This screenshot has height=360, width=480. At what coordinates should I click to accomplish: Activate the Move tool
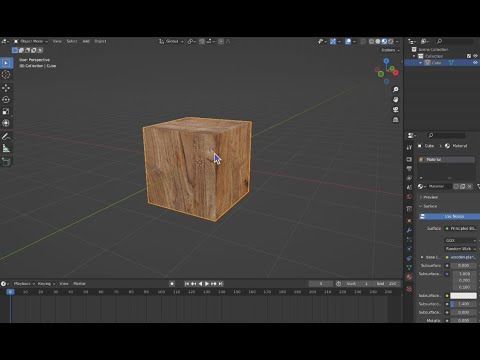coord(6,88)
